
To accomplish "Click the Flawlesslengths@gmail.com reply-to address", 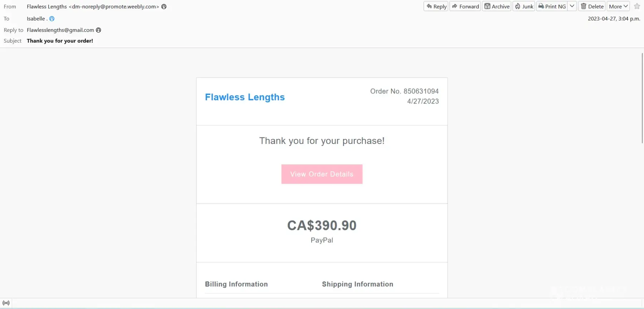I will click(x=60, y=30).
